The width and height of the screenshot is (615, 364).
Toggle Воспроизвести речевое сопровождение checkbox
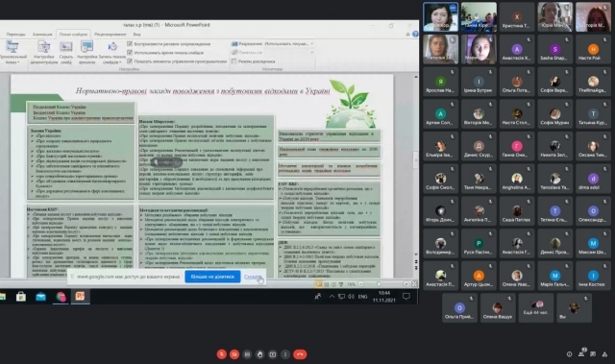tap(130, 44)
